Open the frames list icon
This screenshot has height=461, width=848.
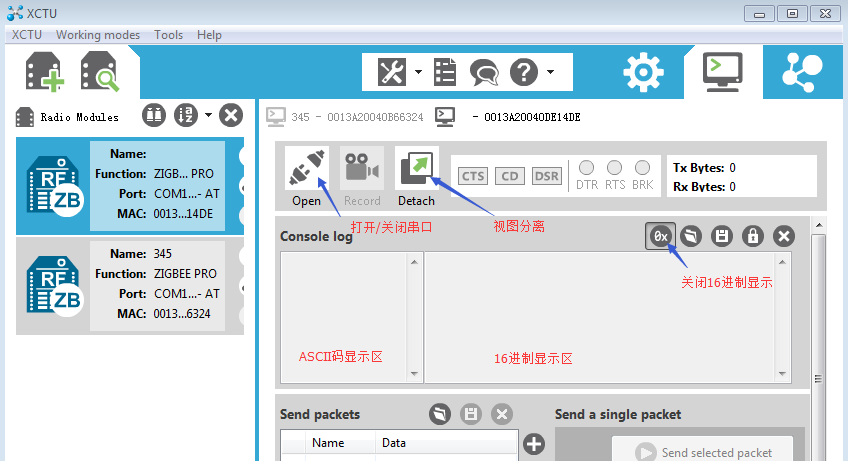click(445, 72)
